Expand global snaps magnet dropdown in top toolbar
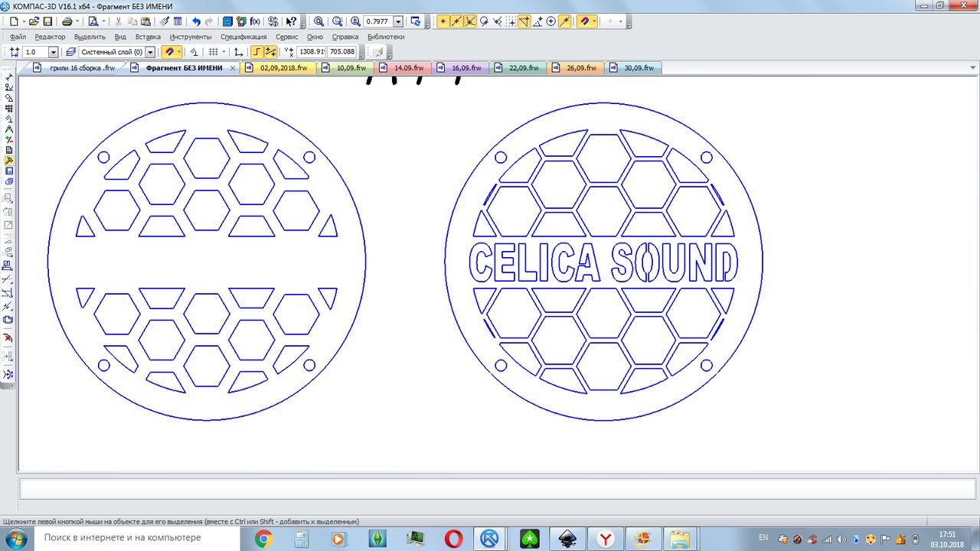Viewport: 980px width, 551px height. [594, 21]
